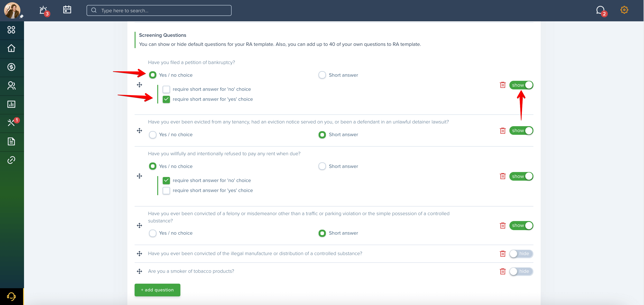Click the add question button

click(x=157, y=290)
